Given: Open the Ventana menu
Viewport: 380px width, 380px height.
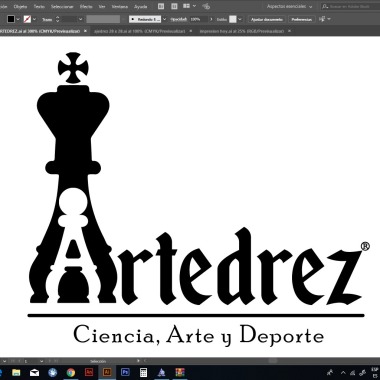Looking at the screenshot, I should click(x=119, y=7).
